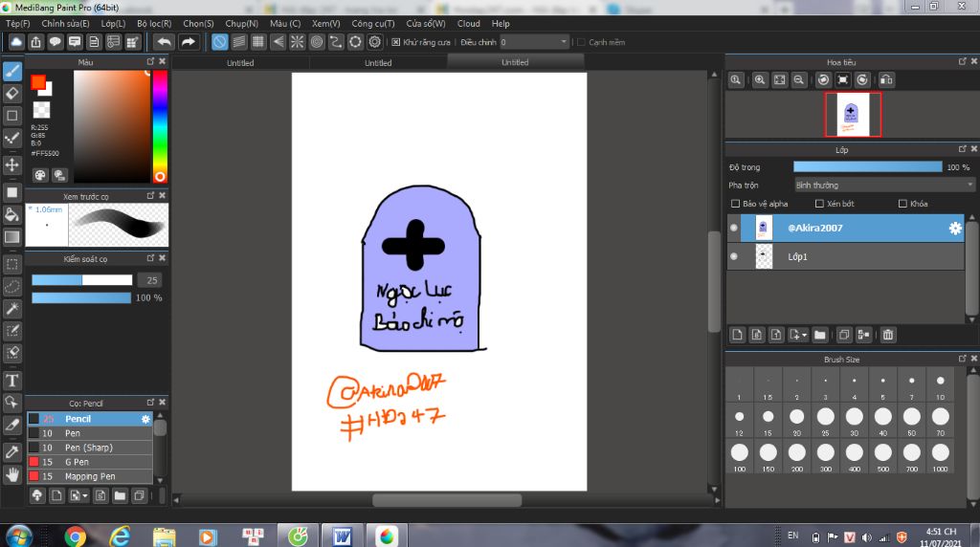Viewport: 980px width, 547px height.
Task: Enable the Cạnh mềm checkbox
Action: point(581,42)
